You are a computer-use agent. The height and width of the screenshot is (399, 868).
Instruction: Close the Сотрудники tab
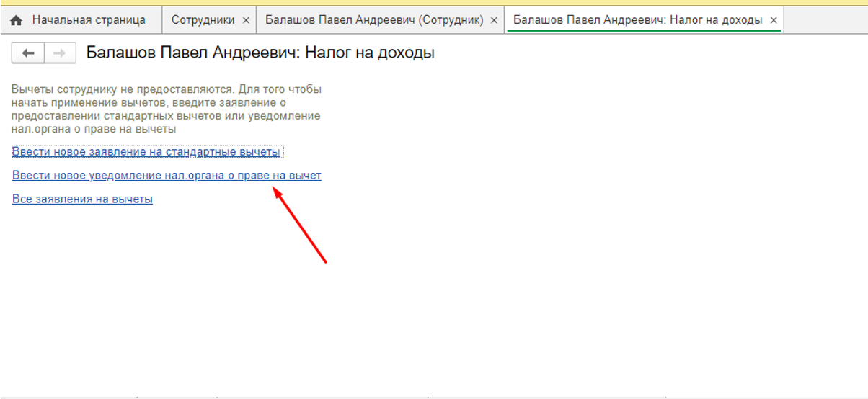point(246,20)
